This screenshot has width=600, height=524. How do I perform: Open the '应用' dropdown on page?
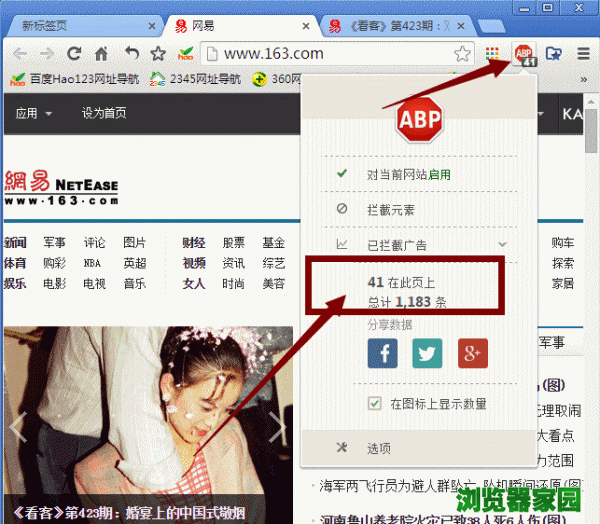(34, 113)
